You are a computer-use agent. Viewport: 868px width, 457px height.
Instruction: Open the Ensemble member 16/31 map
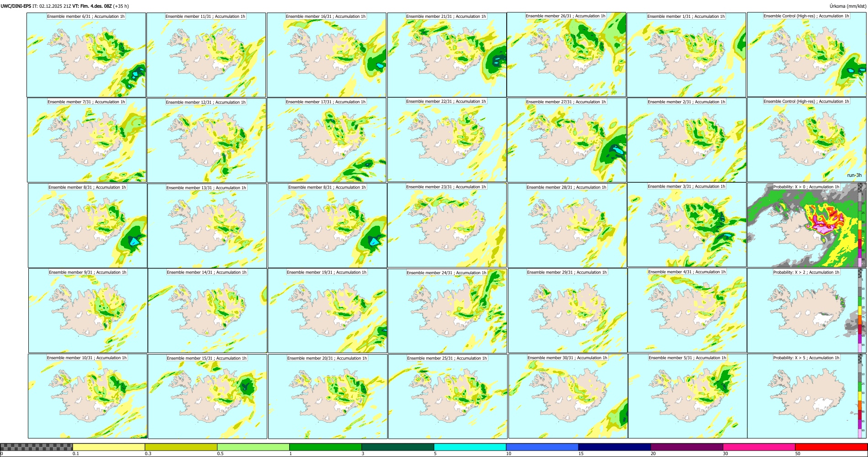tap(326, 55)
